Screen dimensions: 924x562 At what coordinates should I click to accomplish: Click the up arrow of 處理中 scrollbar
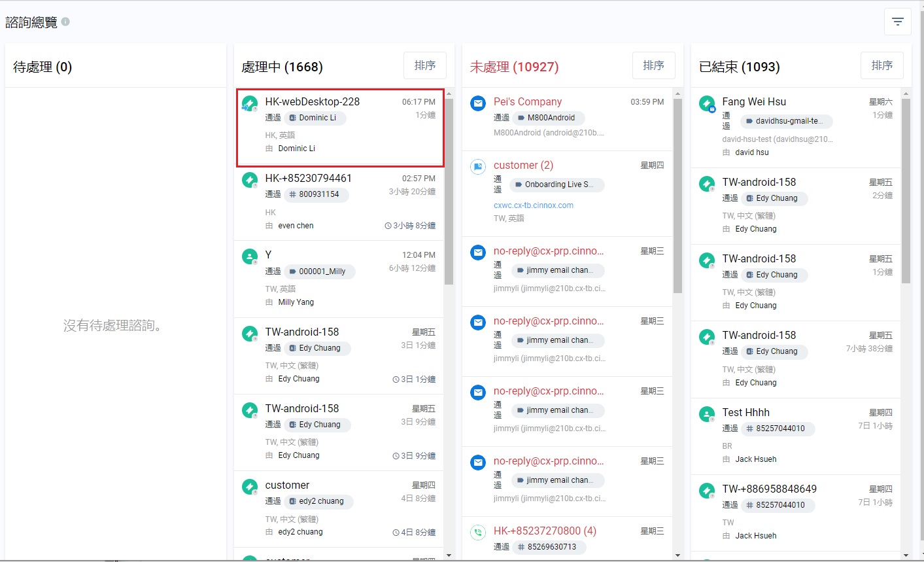[x=449, y=93]
